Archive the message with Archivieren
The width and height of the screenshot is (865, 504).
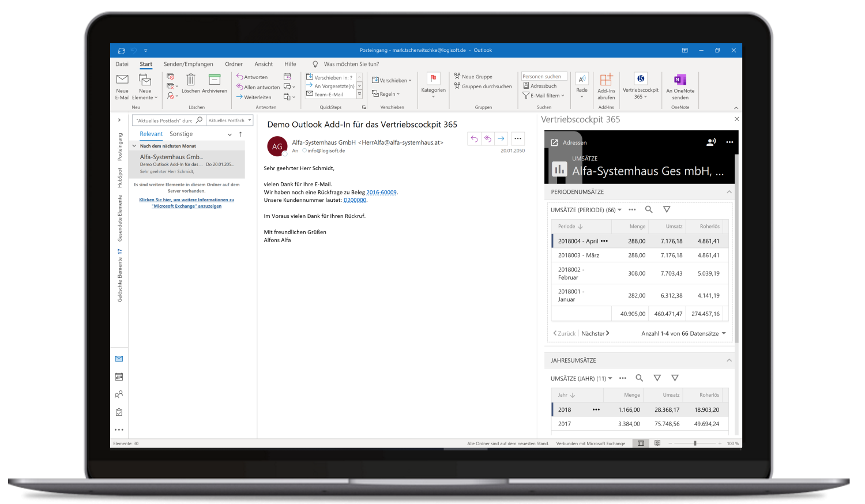click(215, 84)
